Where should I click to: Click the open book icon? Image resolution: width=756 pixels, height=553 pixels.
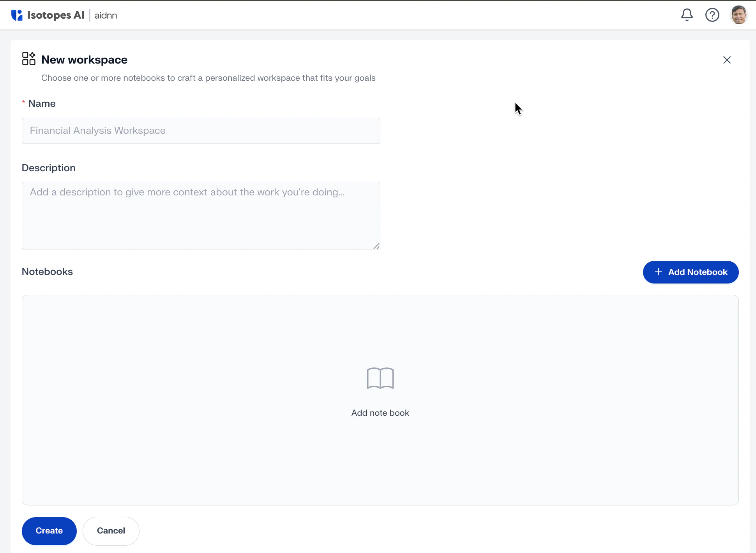coord(380,378)
